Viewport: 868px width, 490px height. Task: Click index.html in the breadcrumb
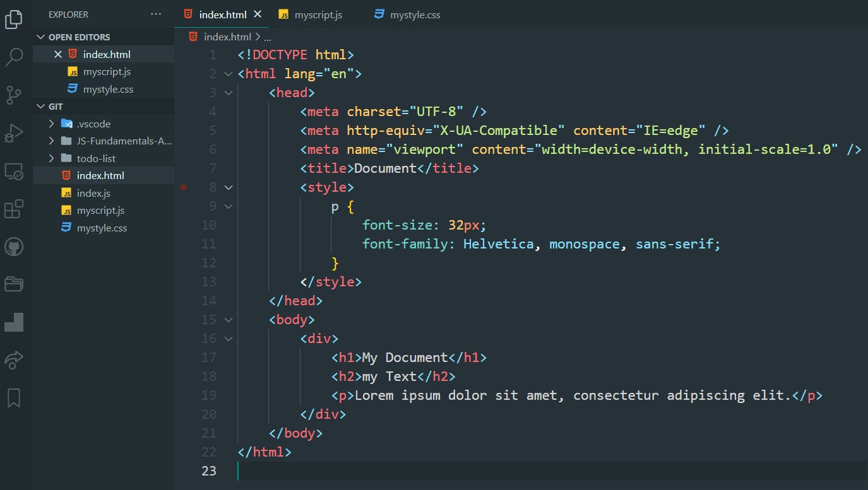(x=227, y=37)
